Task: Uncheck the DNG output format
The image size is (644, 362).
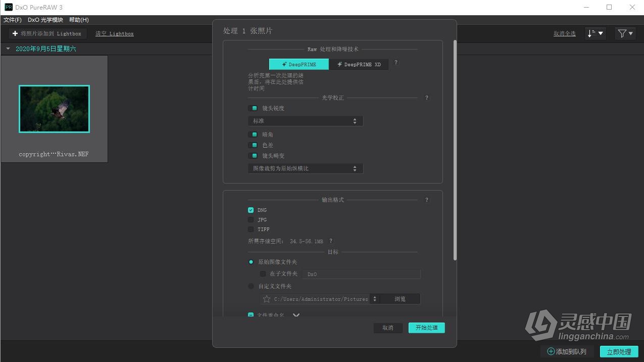Action: 251,210
